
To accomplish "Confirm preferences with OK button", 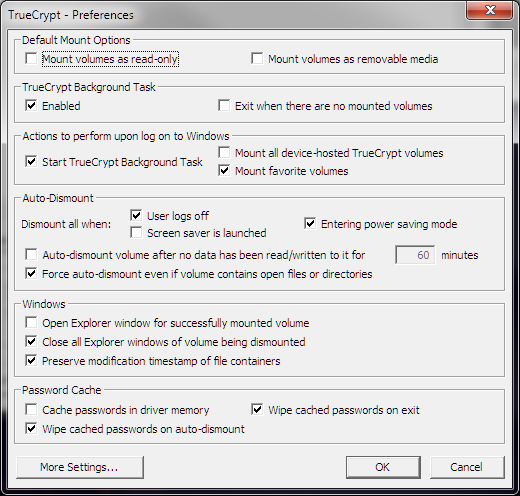I will click(x=383, y=467).
